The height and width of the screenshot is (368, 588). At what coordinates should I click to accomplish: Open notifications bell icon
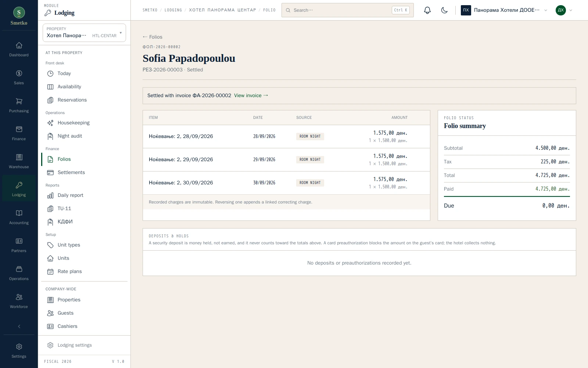[x=427, y=10]
